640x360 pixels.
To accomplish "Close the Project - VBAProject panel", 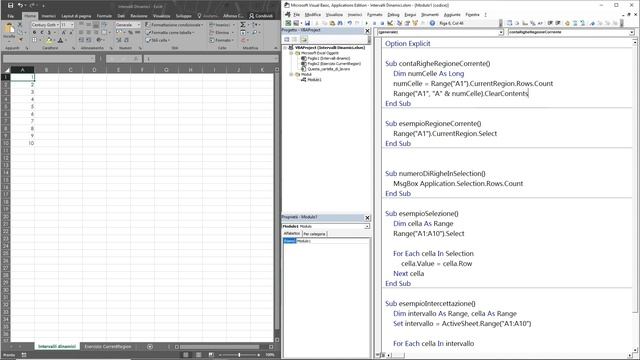I will [x=367, y=31].
